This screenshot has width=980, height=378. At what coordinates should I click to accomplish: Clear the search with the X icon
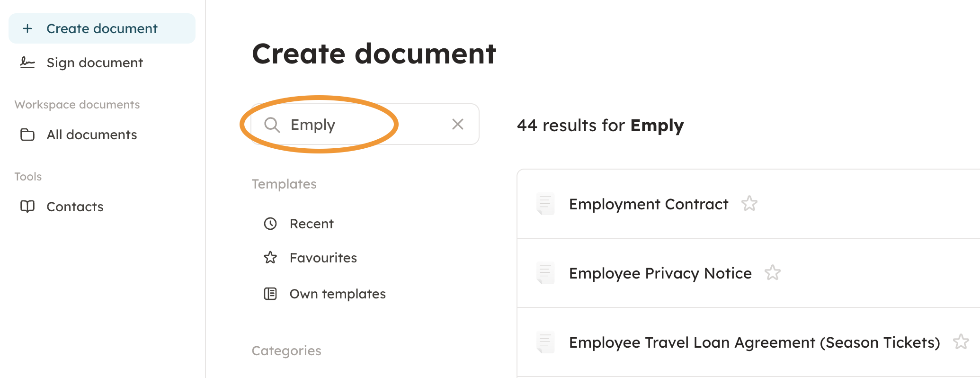[457, 124]
